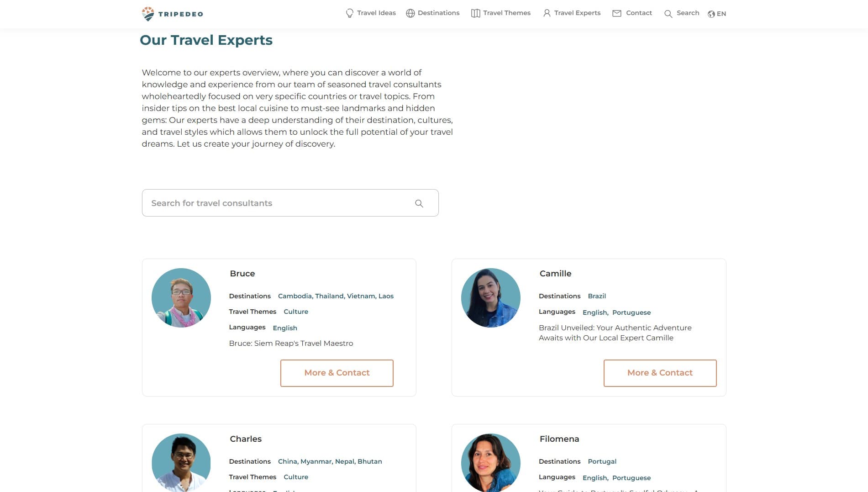Open the Destinations menu item
Screen dimensions: 868x492
point(438,13)
